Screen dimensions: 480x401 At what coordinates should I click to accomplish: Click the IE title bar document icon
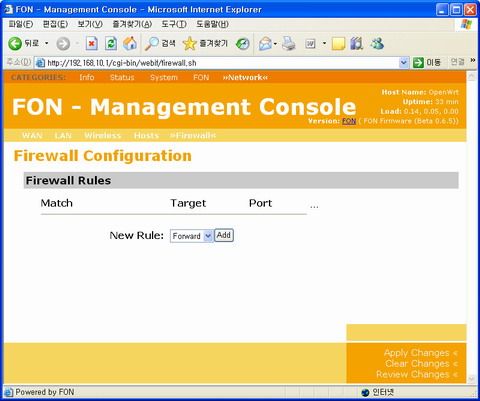pos(8,9)
